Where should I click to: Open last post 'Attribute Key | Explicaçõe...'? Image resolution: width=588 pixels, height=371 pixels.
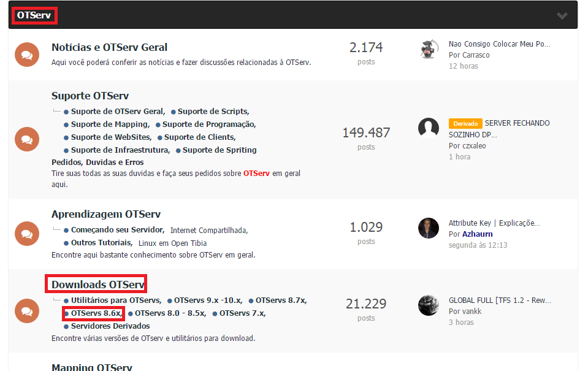tap(494, 223)
